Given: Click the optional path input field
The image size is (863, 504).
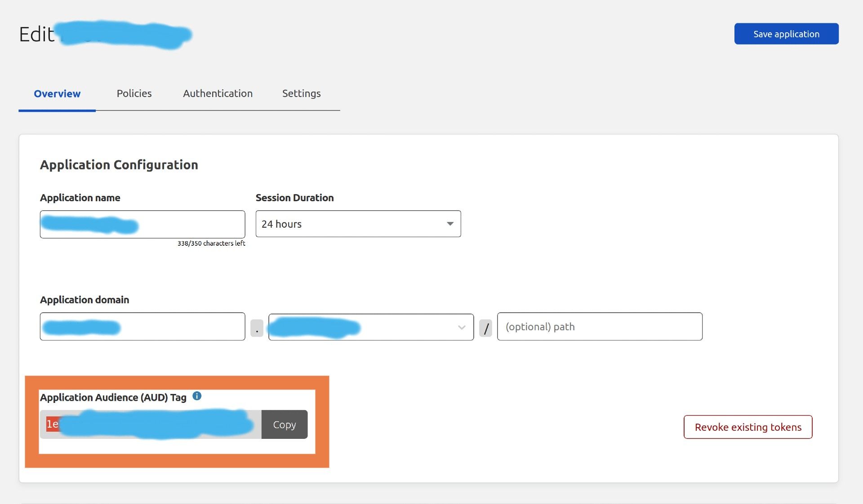Looking at the screenshot, I should click(x=599, y=327).
